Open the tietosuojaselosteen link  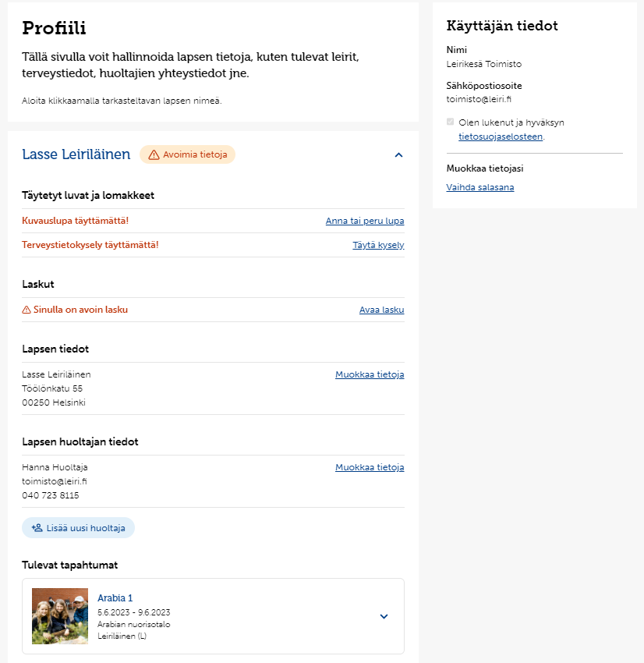[x=501, y=136]
